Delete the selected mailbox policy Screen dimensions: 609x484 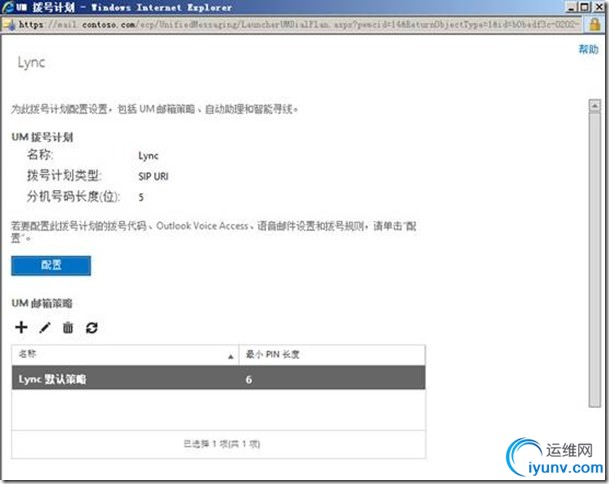[x=68, y=328]
